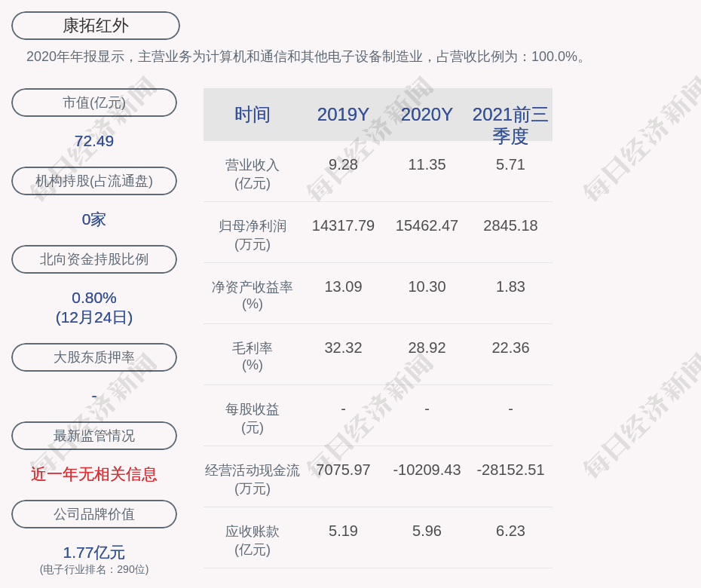The image size is (701, 588).
Task: Select the 2021前三季度 column header
Action: [510, 124]
